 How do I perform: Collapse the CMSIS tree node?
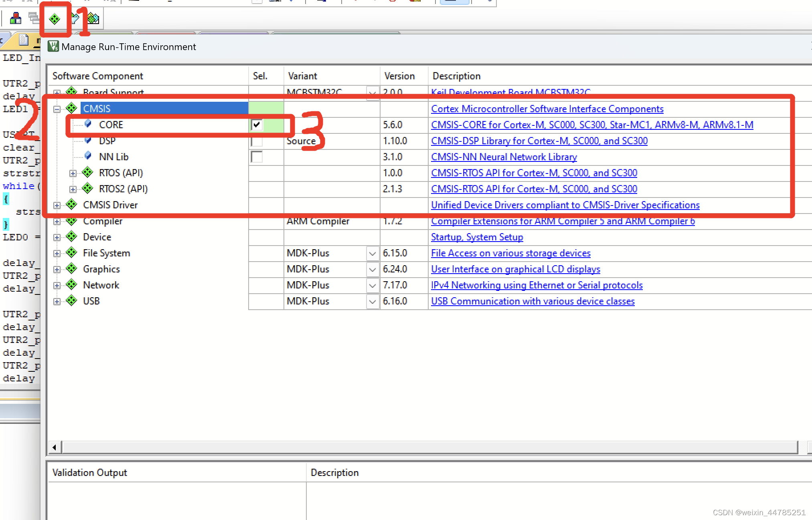[x=57, y=109]
